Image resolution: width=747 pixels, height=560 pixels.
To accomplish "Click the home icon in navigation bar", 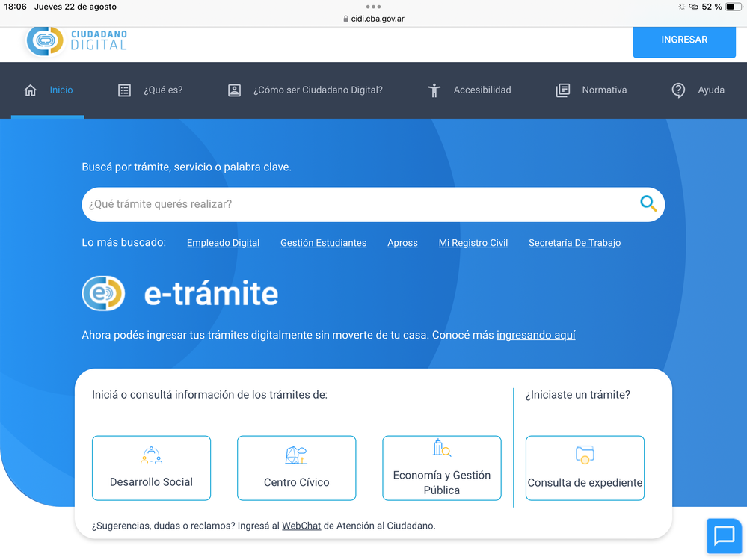I will click(x=31, y=90).
